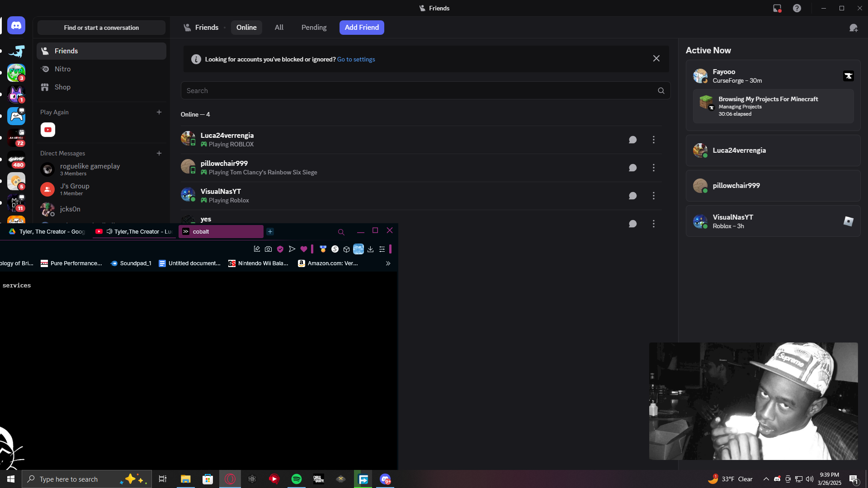Expand hidden bookmarks with double chevron
The width and height of the screenshot is (868, 488).
click(x=388, y=263)
